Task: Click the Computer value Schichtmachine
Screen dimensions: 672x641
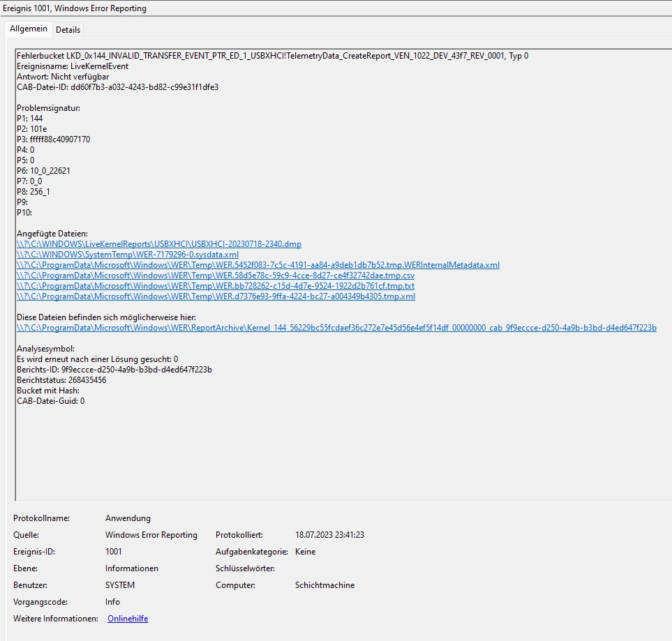Action: coord(325,585)
